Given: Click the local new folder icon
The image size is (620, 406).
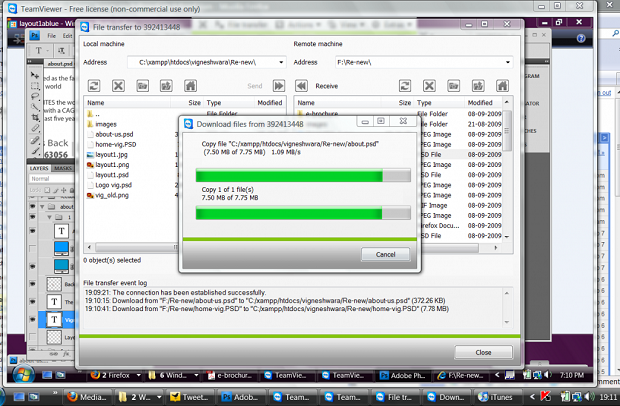Looking at the screenshot, I should 142,86.
